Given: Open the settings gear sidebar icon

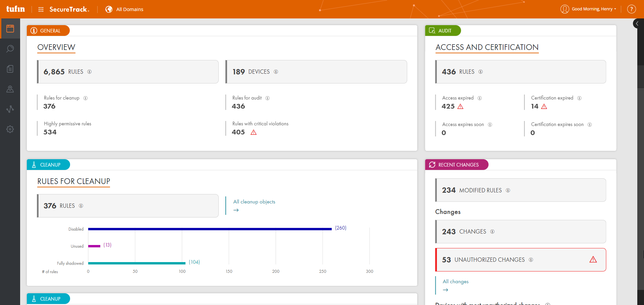Looking at the screenshot, I should tap(10, 129).
